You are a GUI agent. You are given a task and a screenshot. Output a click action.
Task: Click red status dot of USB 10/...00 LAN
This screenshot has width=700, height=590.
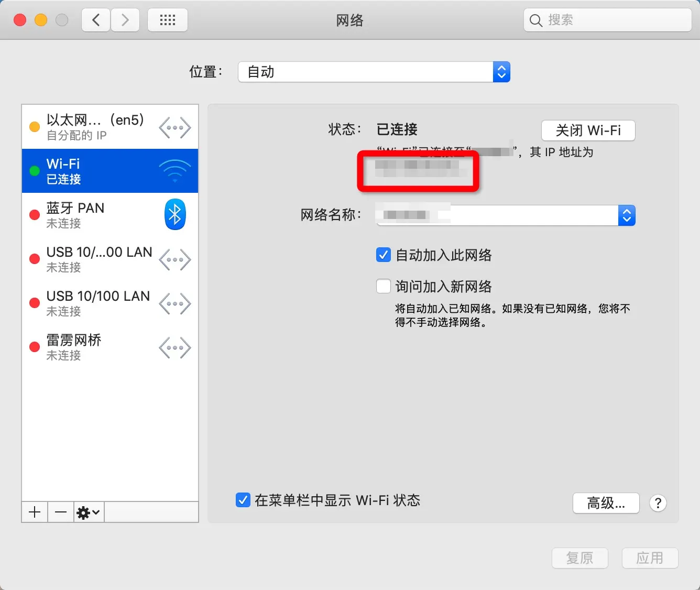tap(35, 259)
